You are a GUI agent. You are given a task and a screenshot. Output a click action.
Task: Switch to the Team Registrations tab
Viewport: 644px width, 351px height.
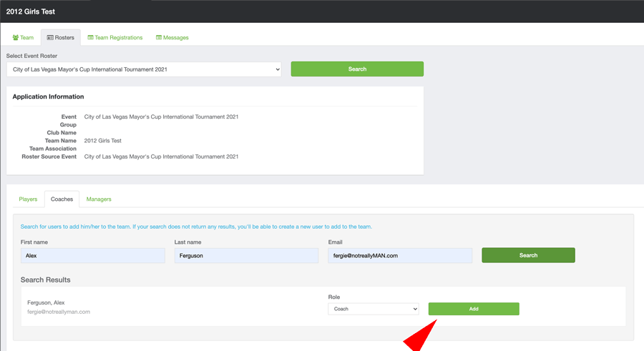pyautogui.click(x=118, y=38)
